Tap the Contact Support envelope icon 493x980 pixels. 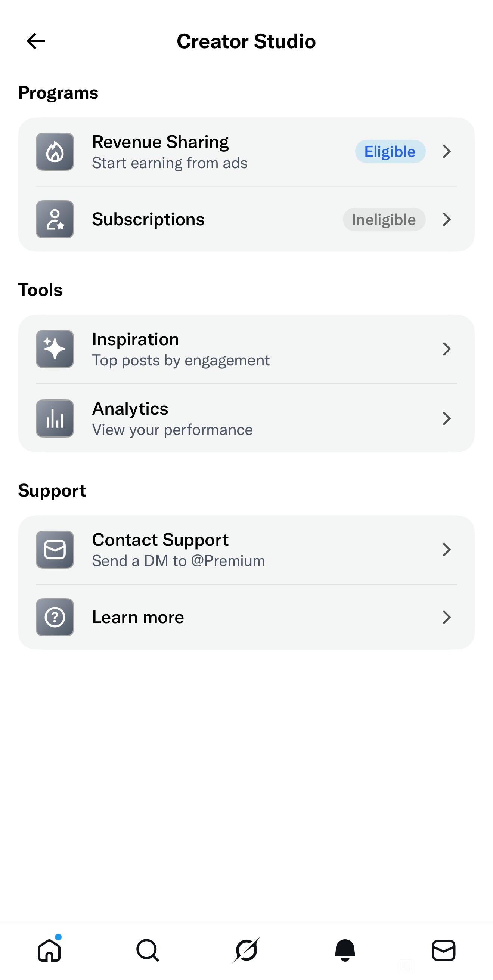point(55,550)
